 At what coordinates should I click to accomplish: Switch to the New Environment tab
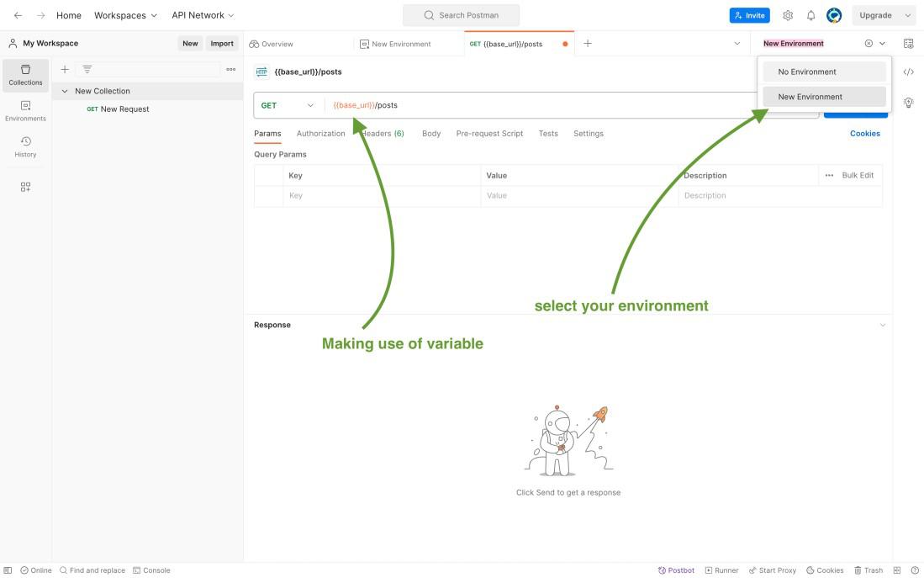click(395, 45)
